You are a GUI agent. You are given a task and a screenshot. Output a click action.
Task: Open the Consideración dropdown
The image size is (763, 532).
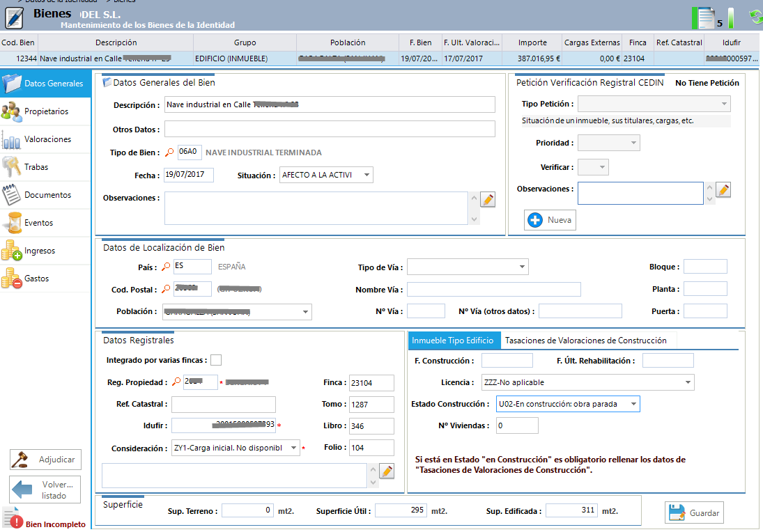coord(236,448)
